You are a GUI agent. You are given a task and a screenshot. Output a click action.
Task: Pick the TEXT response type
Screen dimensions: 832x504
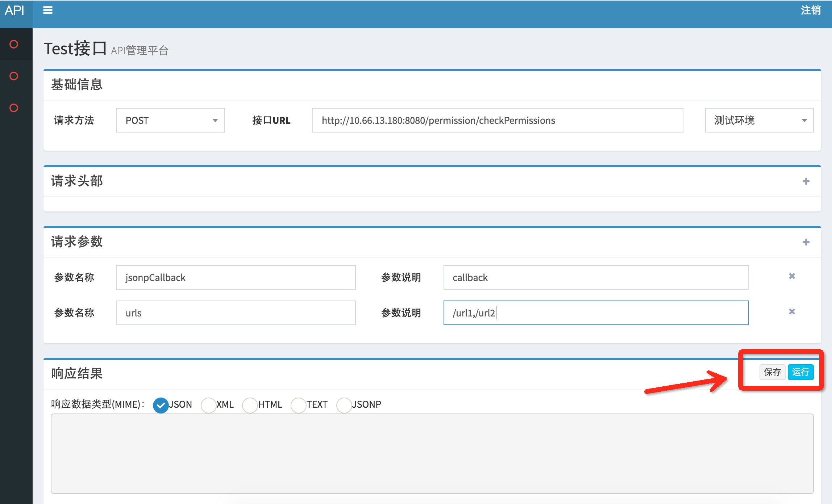tap(298, 405)
